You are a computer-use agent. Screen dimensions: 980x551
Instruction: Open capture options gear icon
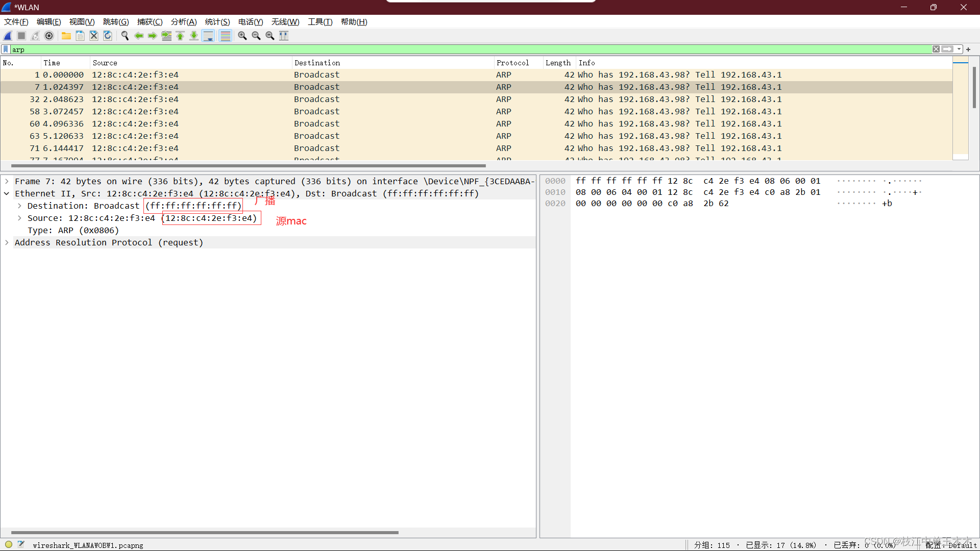click(x=49, y=36)
